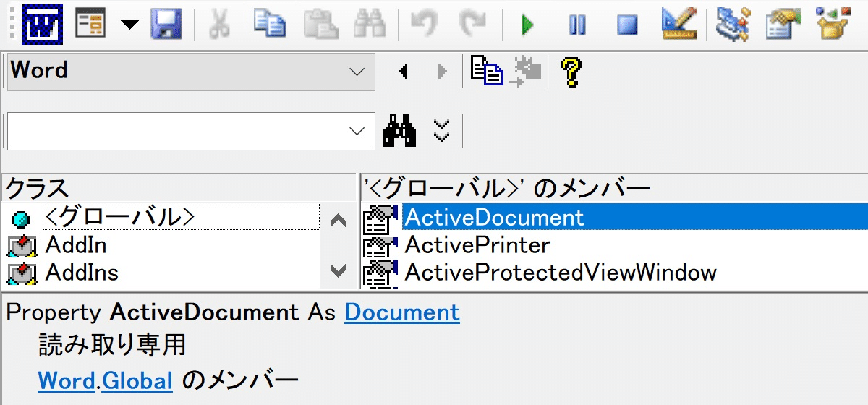The image size is (868, 405).
Task: Click the クラス column header
Action: click(179, 188)
